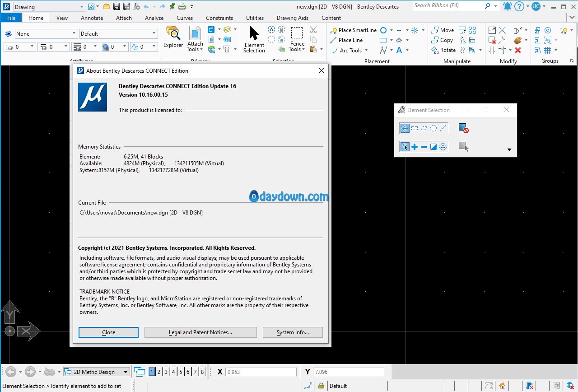The height and width of the screenshot is (392, 578).
Task: Switch to the Drawing Aids ribbon tab
Action: click(x=293, y=18)
